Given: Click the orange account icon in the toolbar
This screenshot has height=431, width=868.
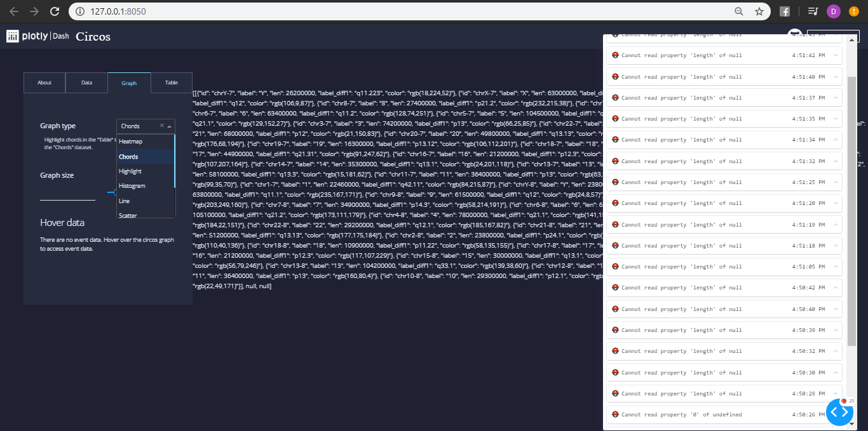Looking at the screenshot, I should [x=853, y=11].
